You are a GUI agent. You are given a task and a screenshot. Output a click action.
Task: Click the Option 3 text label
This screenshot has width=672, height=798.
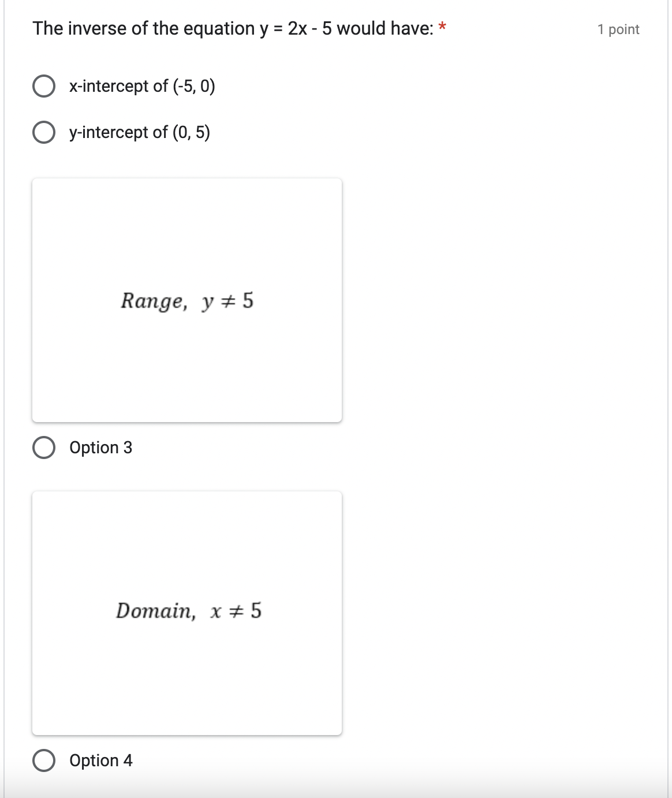[x=99, y=447]
